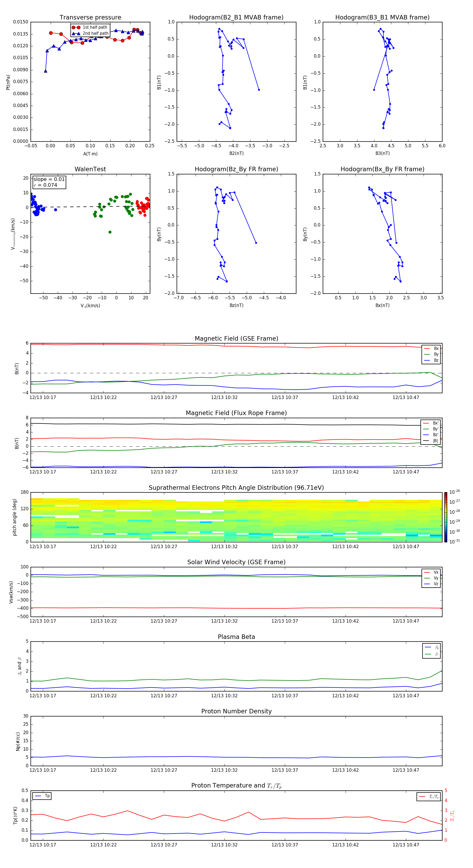
Task: Click the Magnetic Field (Flux Rope Frame) title
Action: [x=236, y=413]
